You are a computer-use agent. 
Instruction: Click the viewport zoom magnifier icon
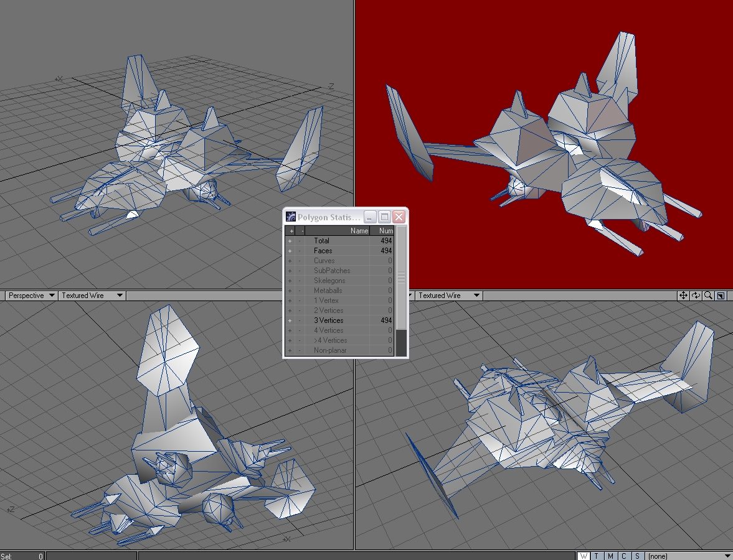[x=708, y=296]
